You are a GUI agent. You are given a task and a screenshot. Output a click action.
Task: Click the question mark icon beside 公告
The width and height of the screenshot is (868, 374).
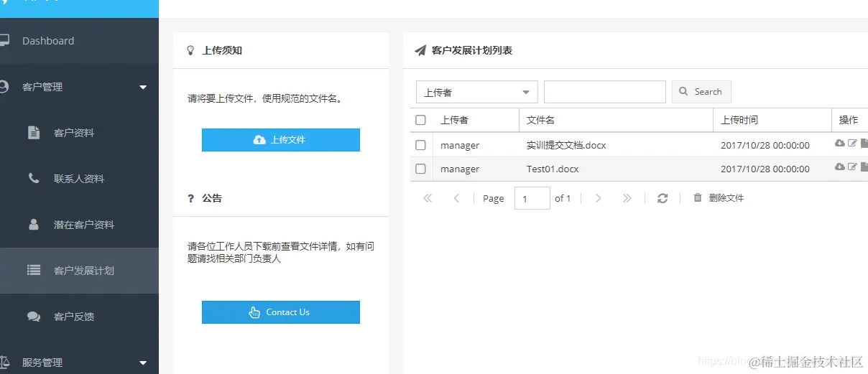(x=190, y=198)
